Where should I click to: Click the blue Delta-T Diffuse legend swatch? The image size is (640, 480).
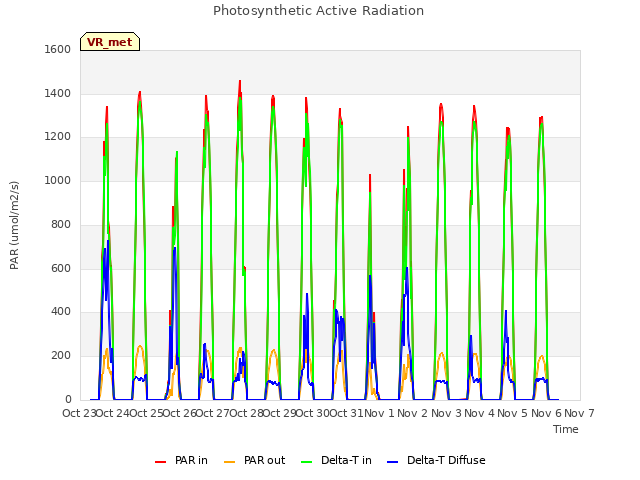tap(393, 462)
